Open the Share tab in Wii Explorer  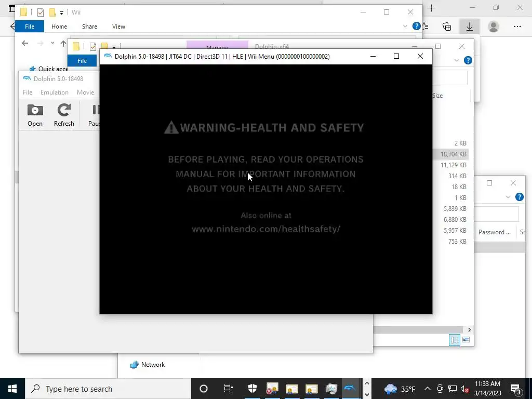(x=89, y=26)
